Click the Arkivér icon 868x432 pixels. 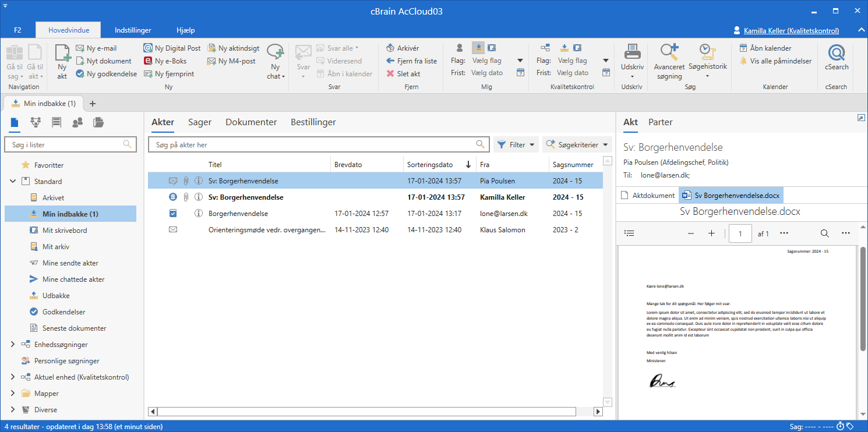pyautogui.click(x=390, y=48)
